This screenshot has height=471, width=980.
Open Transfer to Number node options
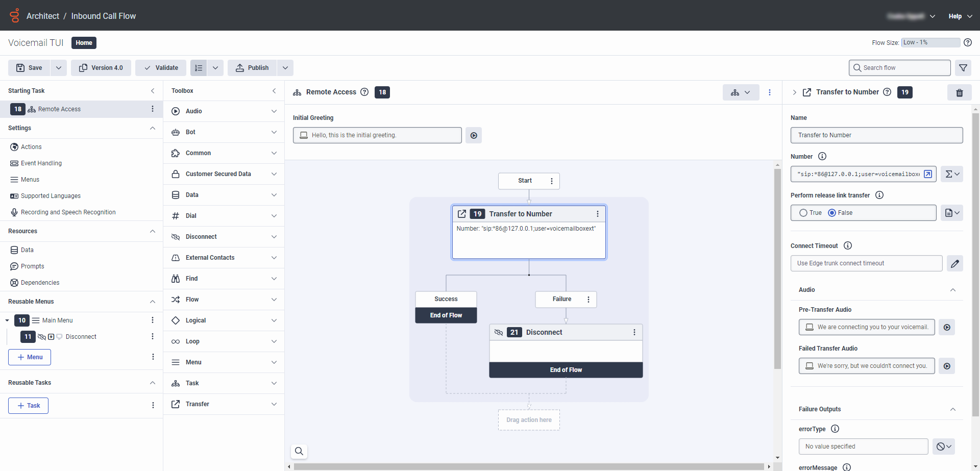(x=598, y=214)
